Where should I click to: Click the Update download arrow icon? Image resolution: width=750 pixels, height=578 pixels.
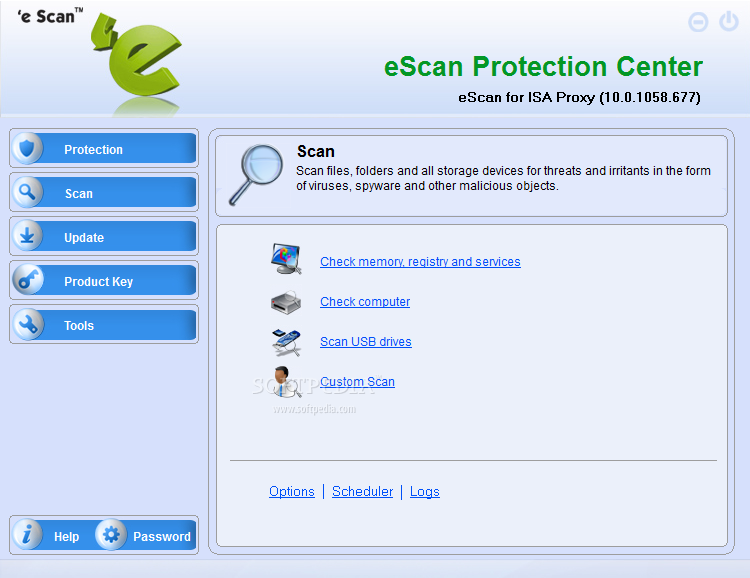click(27, 236)
